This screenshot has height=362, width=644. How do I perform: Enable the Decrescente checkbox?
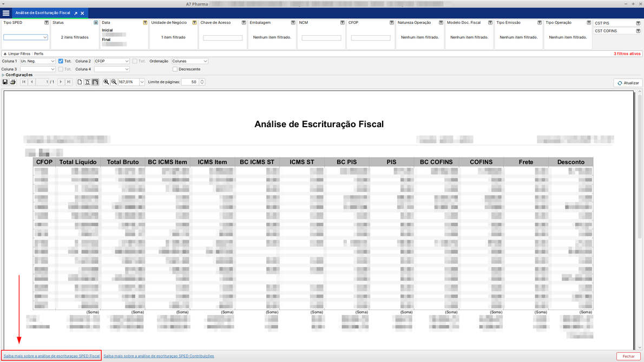[x=175, y=69]
